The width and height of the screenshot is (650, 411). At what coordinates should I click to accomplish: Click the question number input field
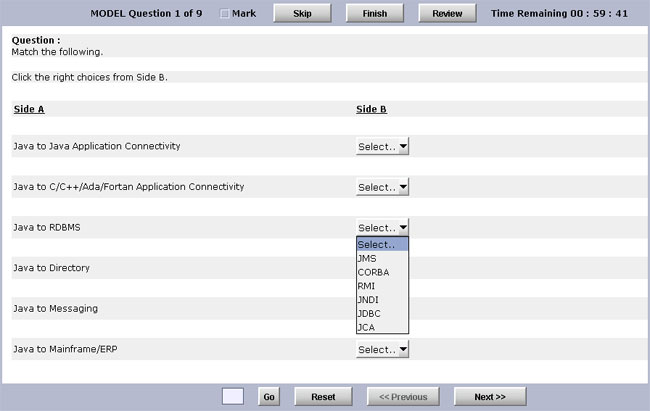pyautogui.click(x=233, y=396)
